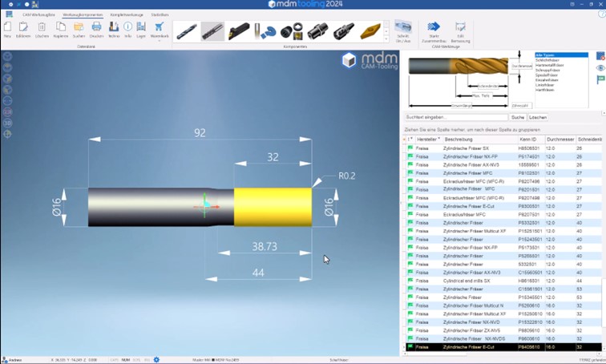The image size is (606, 364).
Task: Click the first circular view icon in left sidebar
Action: coord(7,56)
